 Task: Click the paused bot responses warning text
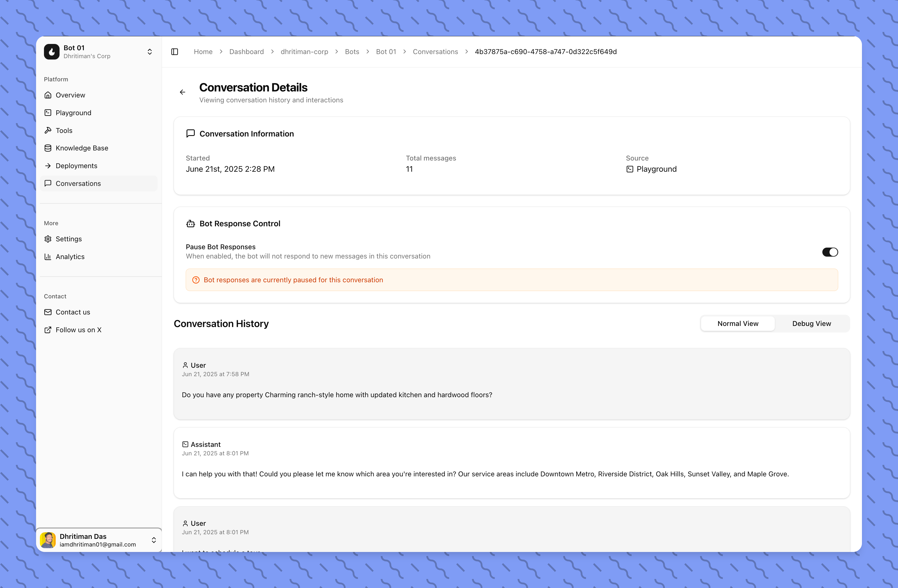pos(293,280)
